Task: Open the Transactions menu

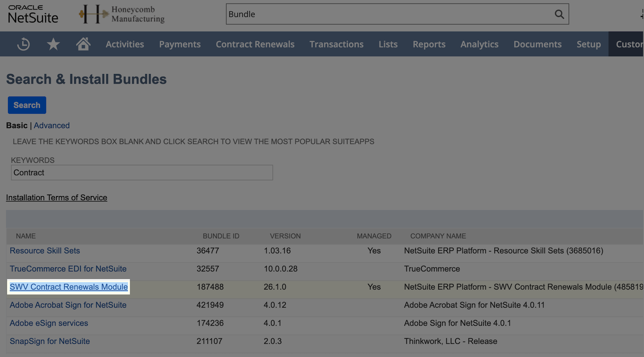Action: click(x=337, y=44)
